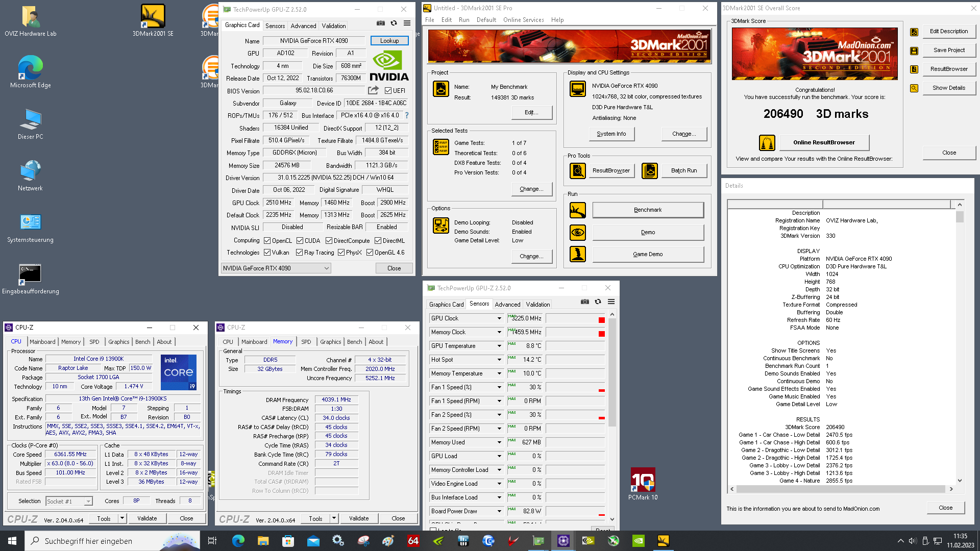
Task: Click System Info button in 3DMark
Action: coord(611,134)
